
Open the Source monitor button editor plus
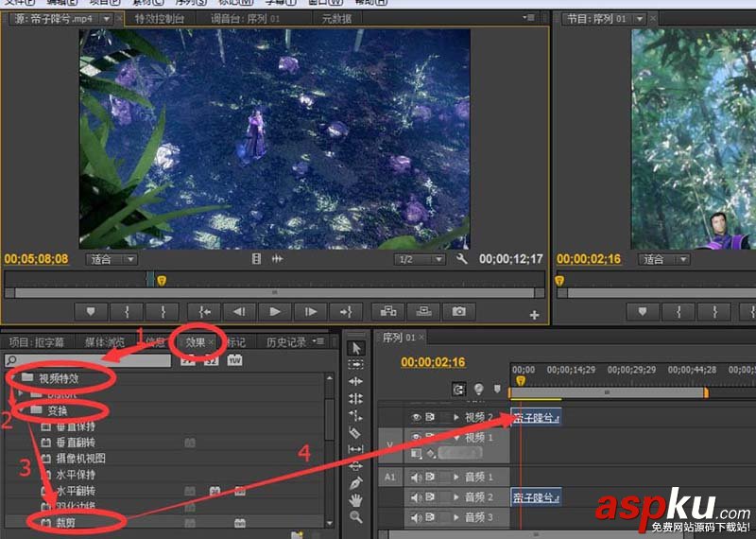click(x=534, y=315)
